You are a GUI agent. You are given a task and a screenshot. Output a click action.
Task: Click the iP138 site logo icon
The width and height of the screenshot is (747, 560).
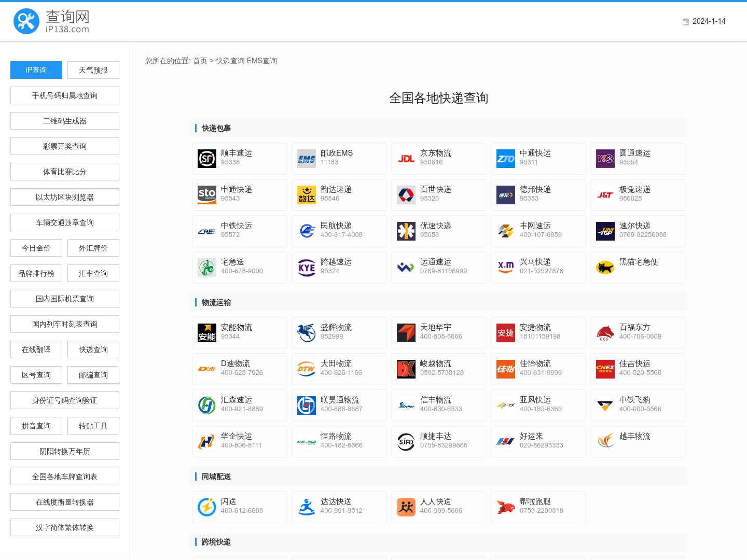pos(26,21)
